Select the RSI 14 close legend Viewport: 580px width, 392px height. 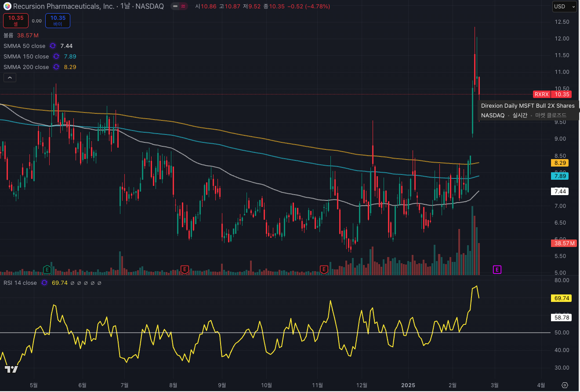point(20,283)
